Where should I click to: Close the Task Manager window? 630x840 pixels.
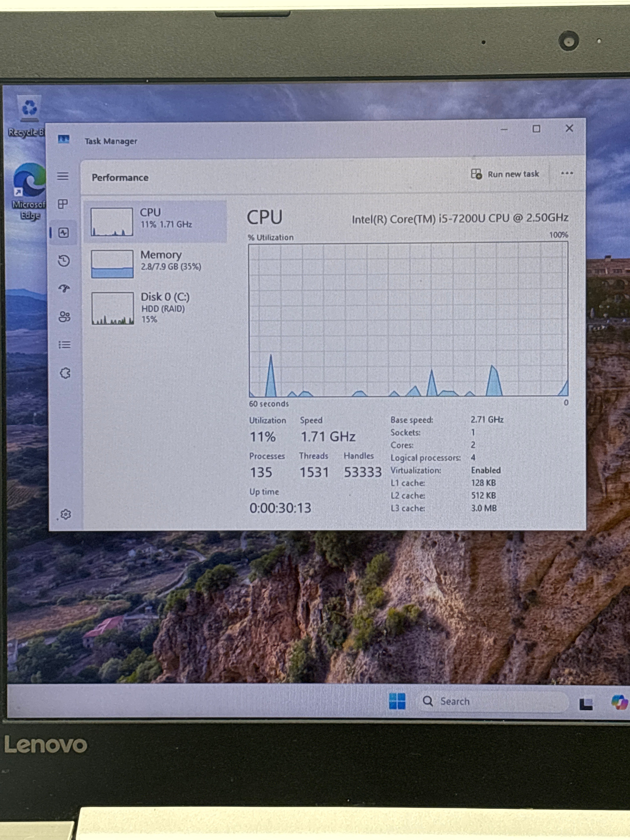569,128
